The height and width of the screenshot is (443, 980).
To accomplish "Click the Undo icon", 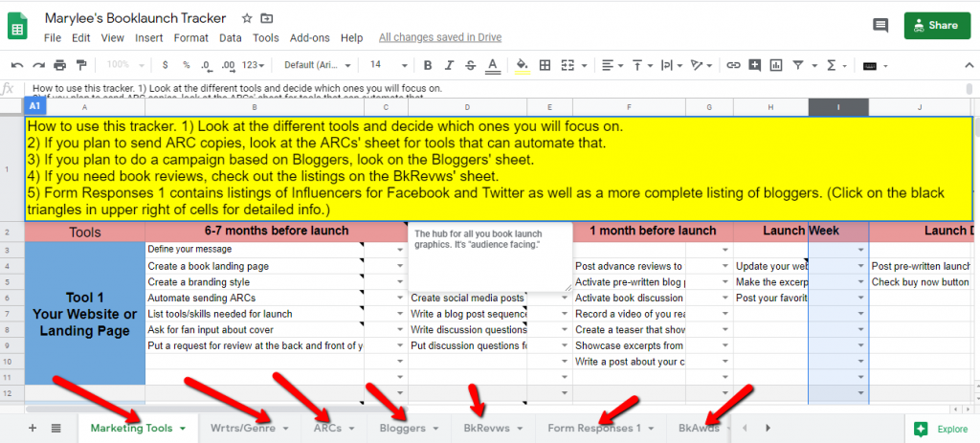I will point(17,65).
